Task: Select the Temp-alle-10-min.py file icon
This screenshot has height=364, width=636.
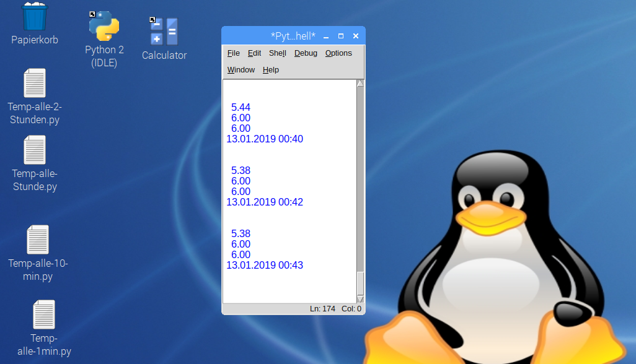Action: [38, 240]
